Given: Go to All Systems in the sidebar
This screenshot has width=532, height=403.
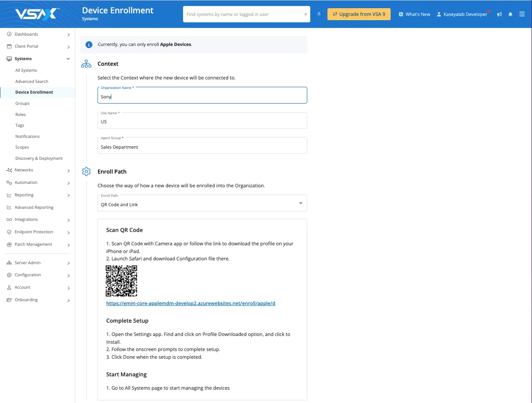Looking at the screenshot, I should coord(26,70).
